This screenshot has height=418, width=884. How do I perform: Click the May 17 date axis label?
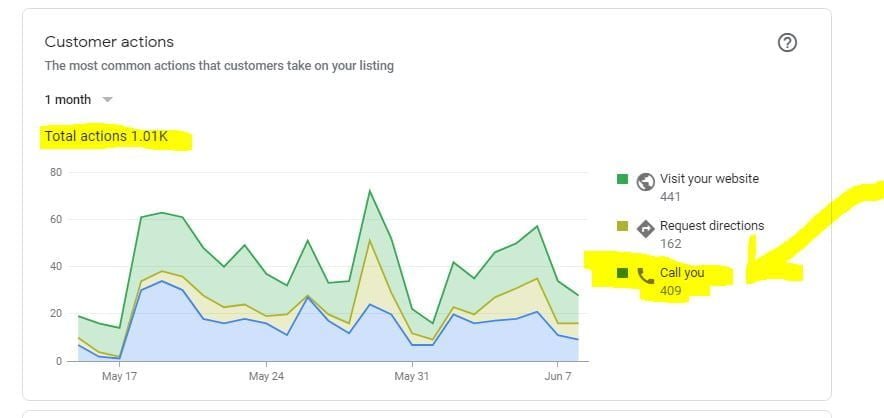coord(119,377)
